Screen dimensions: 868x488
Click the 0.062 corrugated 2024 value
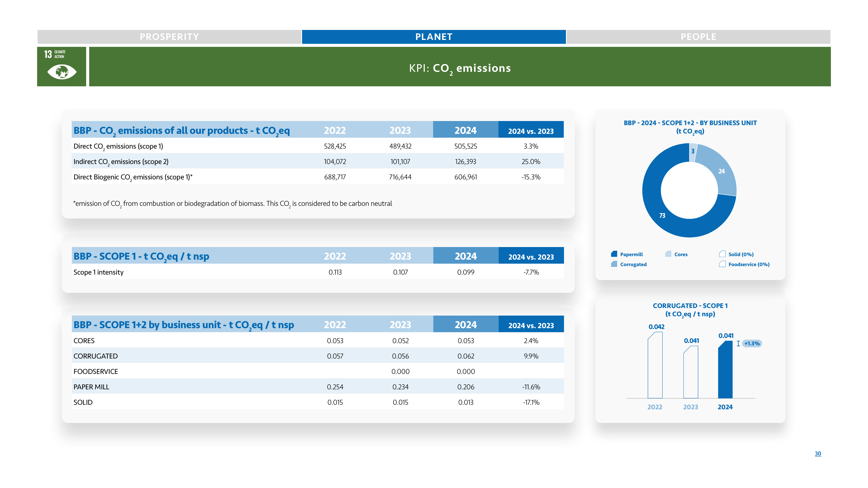[x=466, y=356]
